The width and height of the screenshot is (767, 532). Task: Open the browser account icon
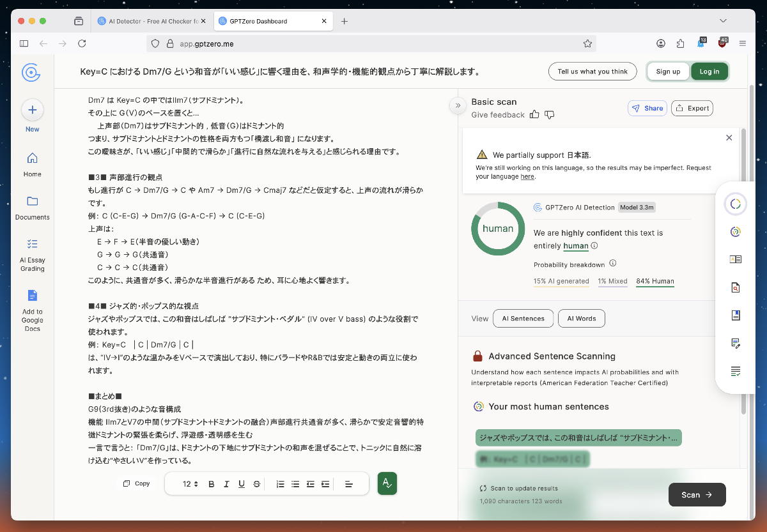(x=661, y=43)
